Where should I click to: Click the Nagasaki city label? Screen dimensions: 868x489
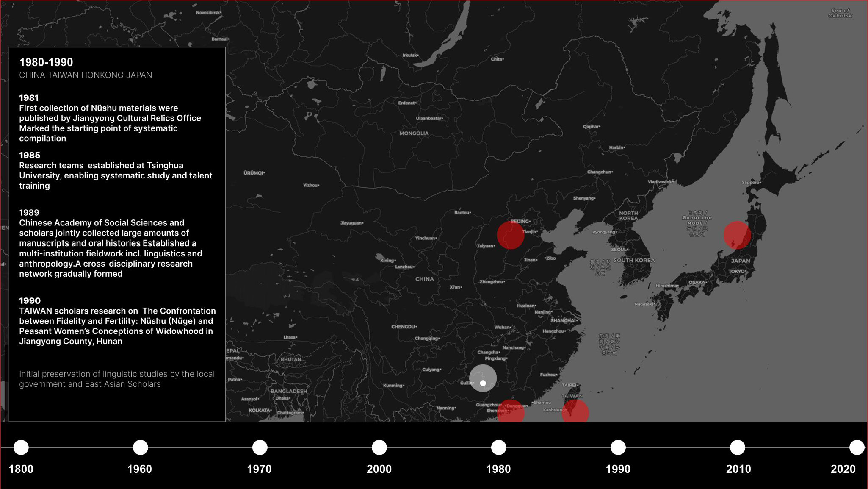point(645,304)
